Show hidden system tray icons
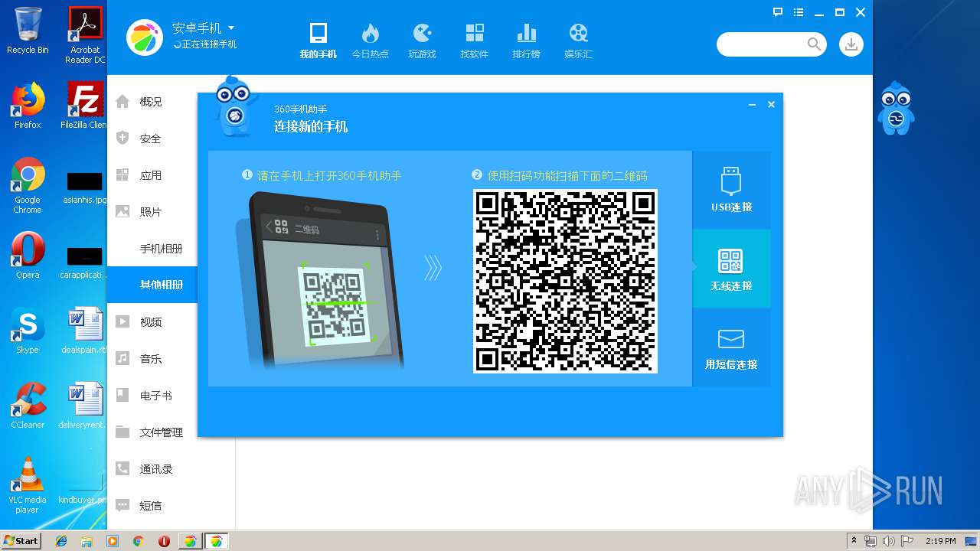 [x=854, y=541]
